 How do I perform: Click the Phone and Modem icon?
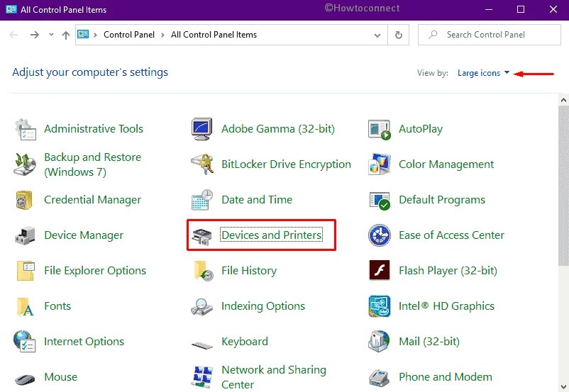(x=379, y=378)
